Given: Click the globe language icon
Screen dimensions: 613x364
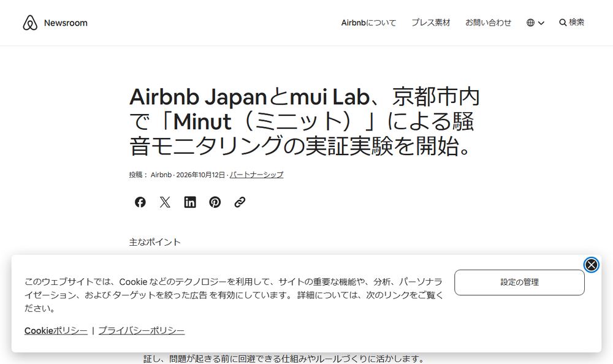Looking at the screenshot, I should [530, 23].
